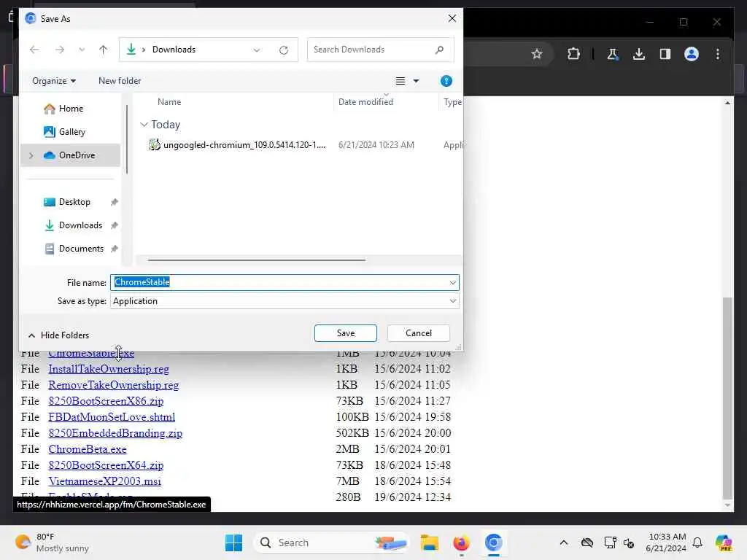Open the Save as type dropdown
Image resolution: width=747 pixels, height=560 pixels.
(285, 301)
